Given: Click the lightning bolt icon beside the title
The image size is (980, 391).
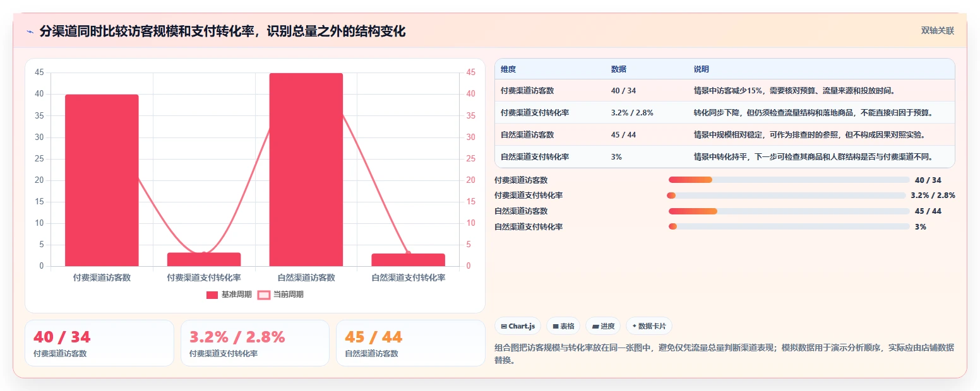Looking at the screenshot, I should [30, 31].
